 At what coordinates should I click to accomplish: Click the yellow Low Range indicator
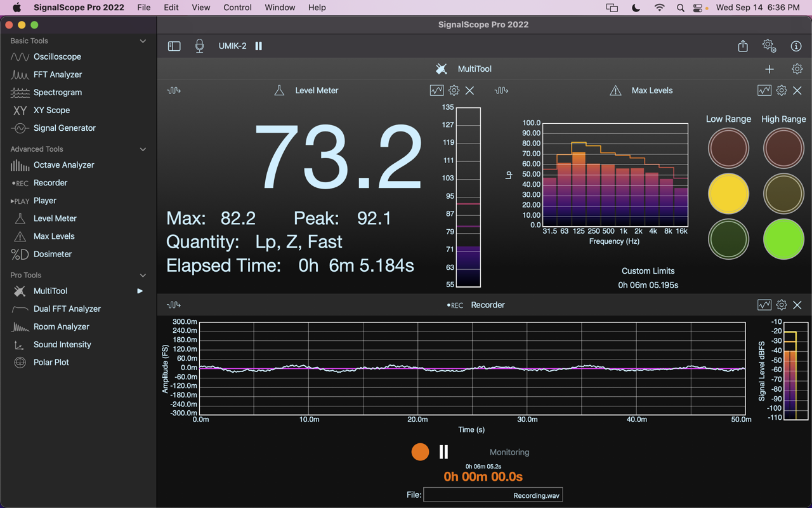coord(728,194)
